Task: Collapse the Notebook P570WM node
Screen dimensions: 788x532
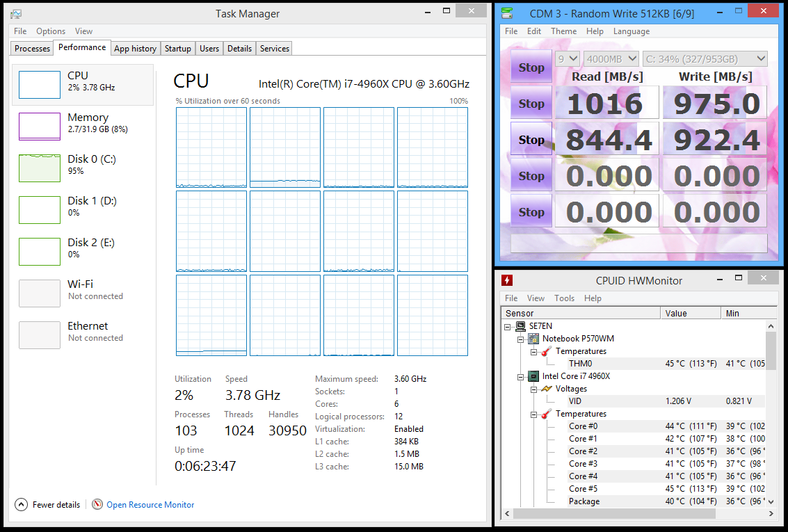Action: click(x=521, y=339)
